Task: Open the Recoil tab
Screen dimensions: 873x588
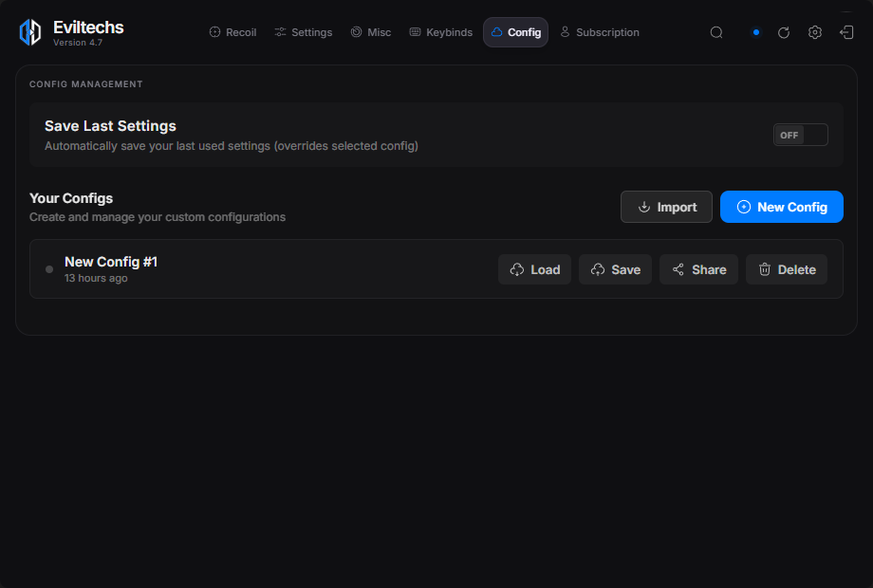Action: (232, 32)
